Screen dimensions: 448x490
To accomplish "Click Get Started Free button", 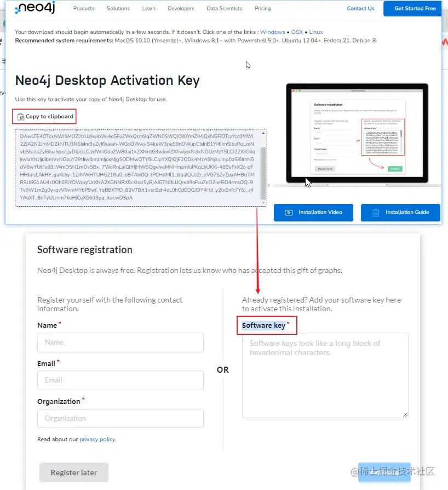I will (x=412, y=8).
